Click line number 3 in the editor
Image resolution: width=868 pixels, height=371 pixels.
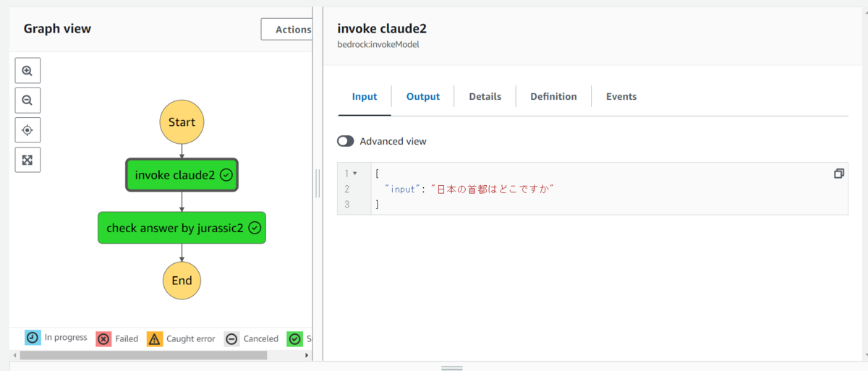(347, 205)
